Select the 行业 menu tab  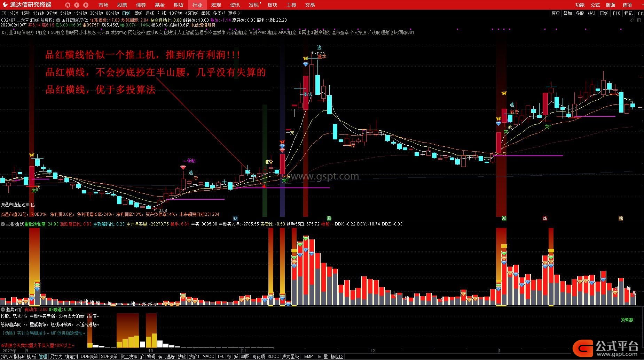click(x=197, y=5)
